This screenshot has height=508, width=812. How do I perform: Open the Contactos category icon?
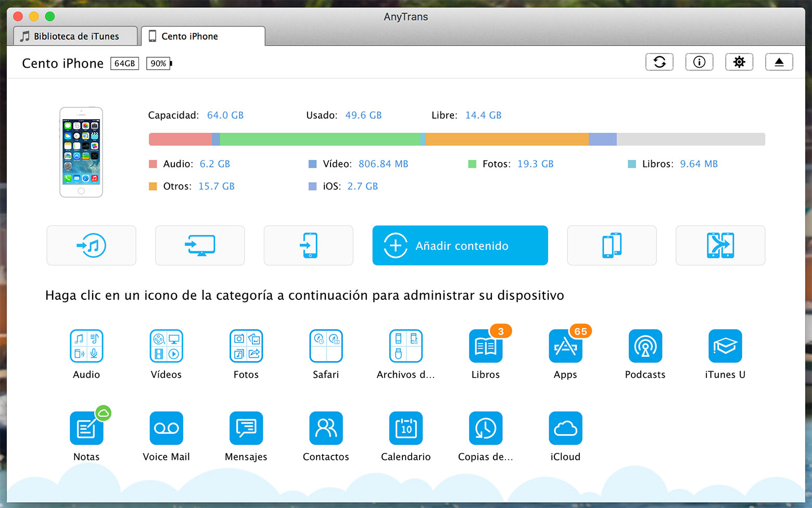tap(326, 428)
